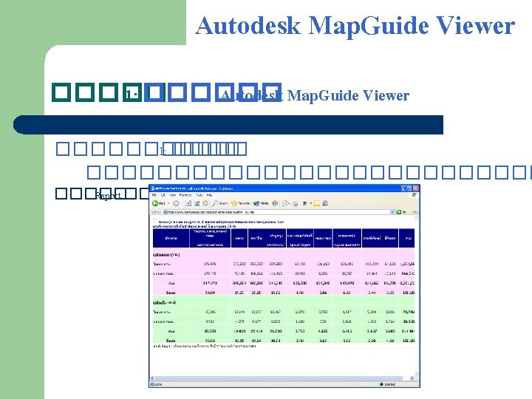The height and width of the screenshot is (399, 532).
Task: Click the Internet zone icon in the status bar
Action: (382, 384)
